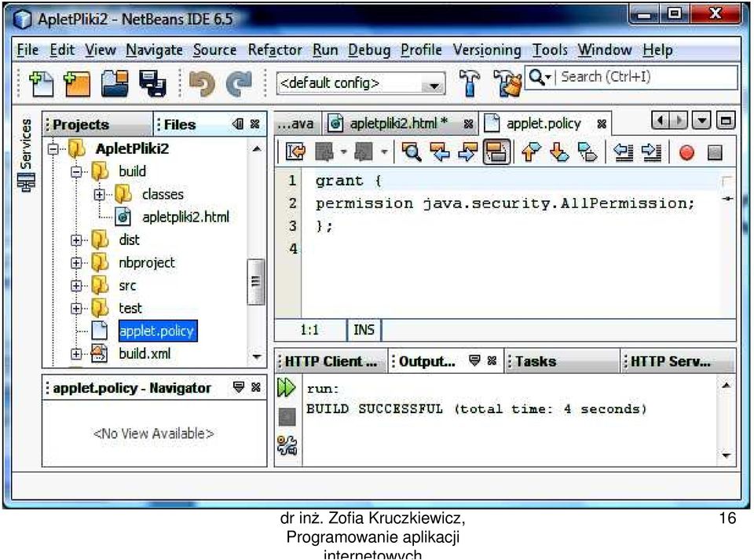The image size is (754, 560).
Task: Click the Shift Line Left icon
Action: [x=623, y=152]
